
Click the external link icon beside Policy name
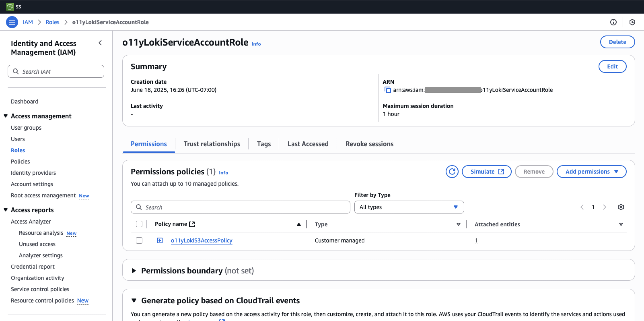[x=192, y=224]
